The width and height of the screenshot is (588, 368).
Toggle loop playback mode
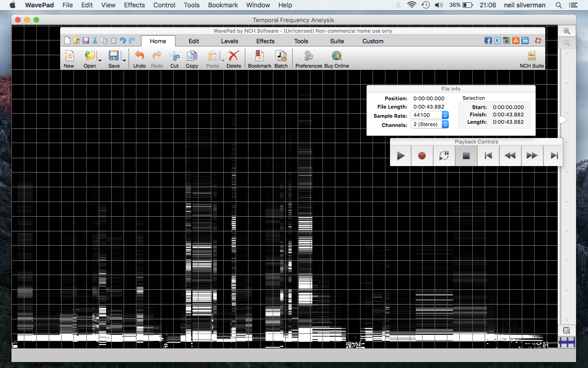(444, 156)
